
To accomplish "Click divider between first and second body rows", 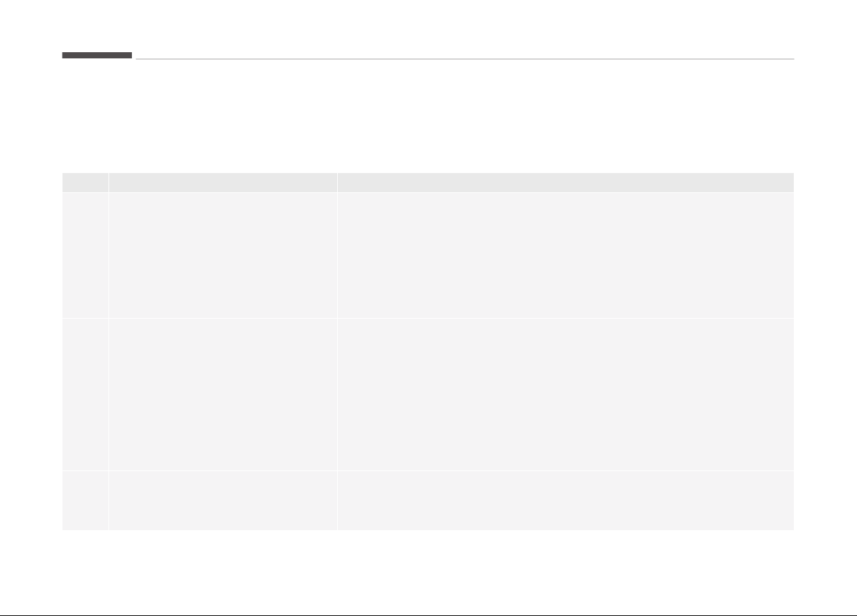I will click(428, 317).
